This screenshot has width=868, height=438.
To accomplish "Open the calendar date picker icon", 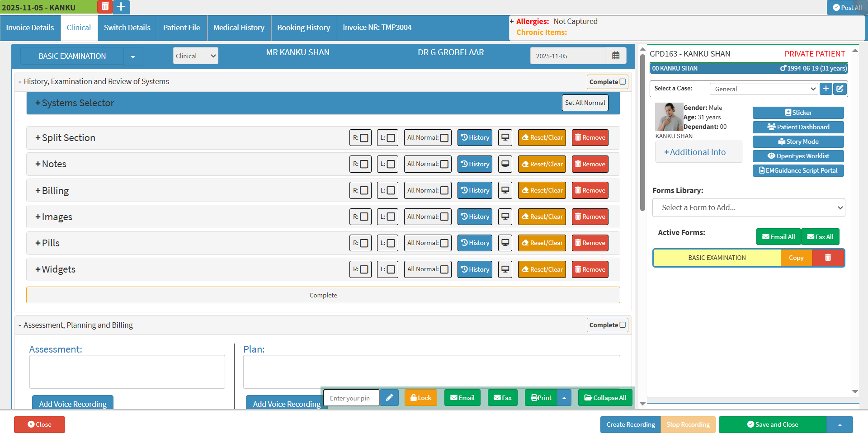I will (615, 56).
